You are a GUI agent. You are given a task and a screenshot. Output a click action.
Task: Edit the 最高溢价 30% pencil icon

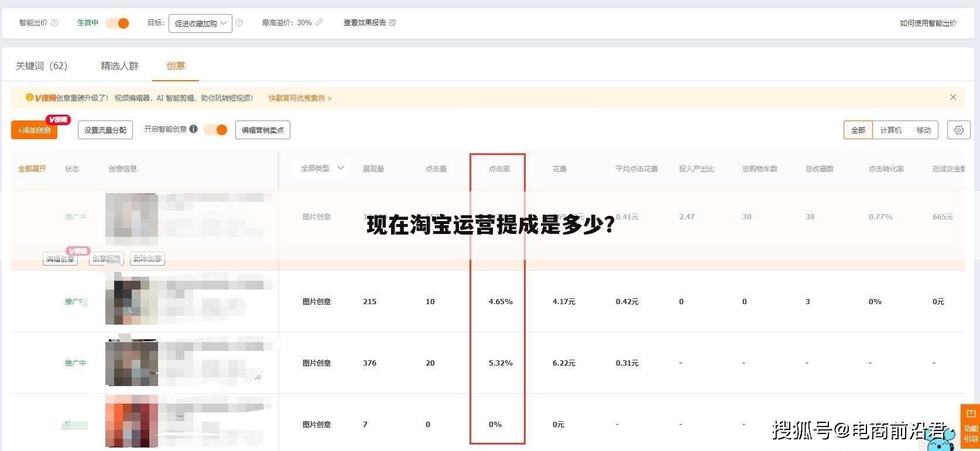click(319, 22)
